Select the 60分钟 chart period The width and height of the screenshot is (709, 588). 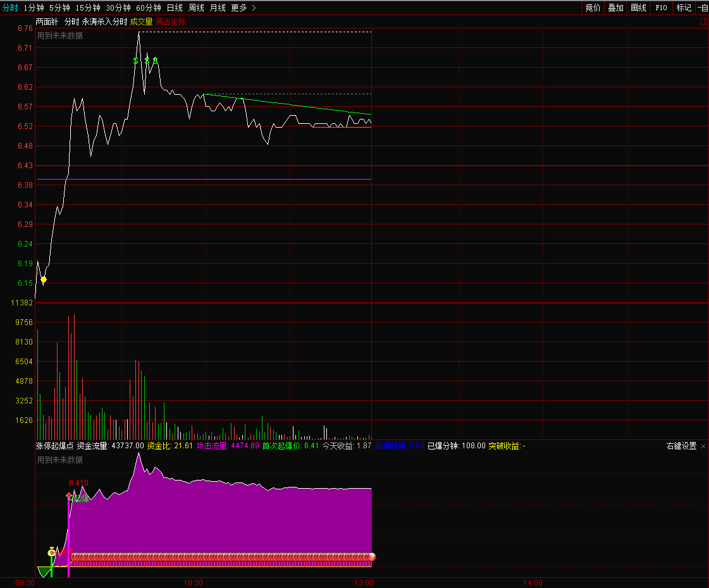tap(148, 8)
